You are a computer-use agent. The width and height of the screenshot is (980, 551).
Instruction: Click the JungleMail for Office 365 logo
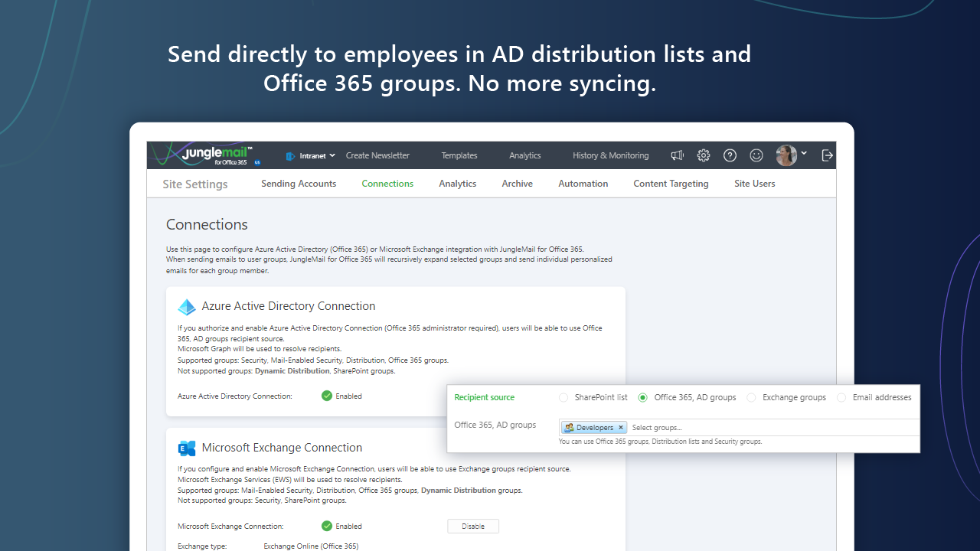203,154
